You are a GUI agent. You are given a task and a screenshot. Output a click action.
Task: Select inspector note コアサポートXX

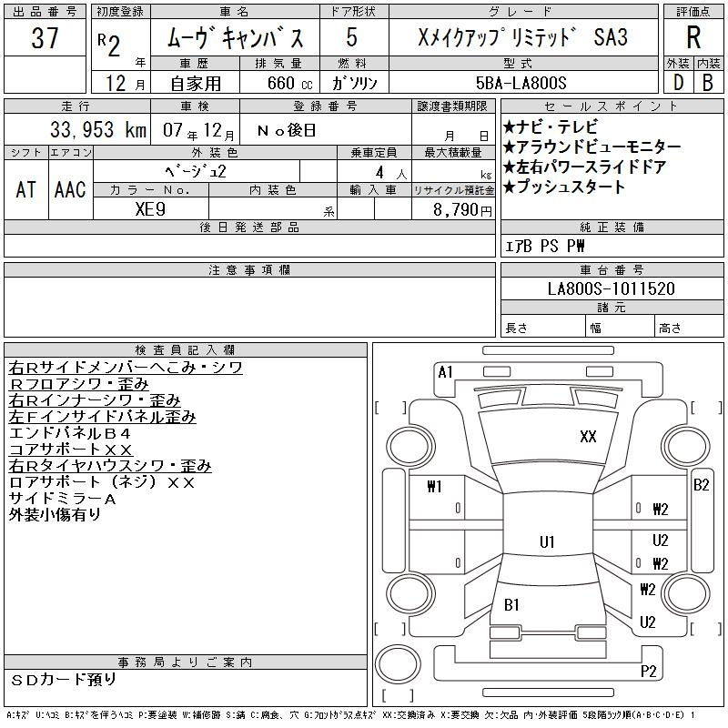[71, 450]
